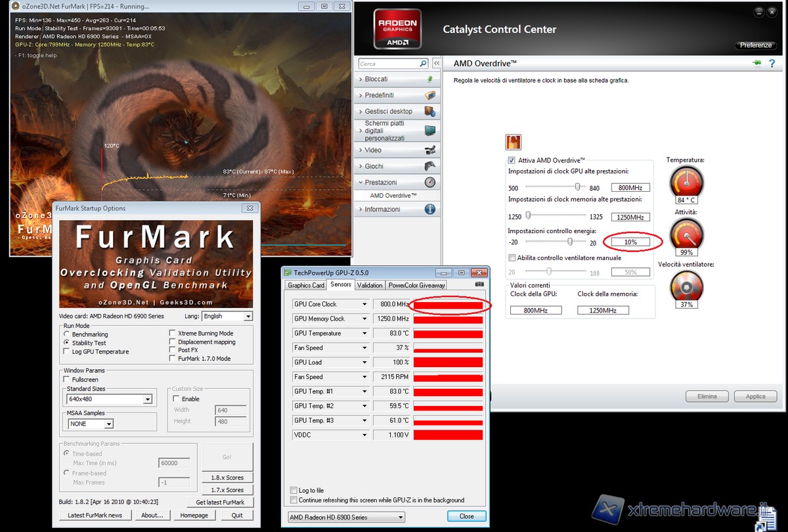Enable Log GPU Temperature
This screenshot has width=788, height=532.
coord(66,351)
